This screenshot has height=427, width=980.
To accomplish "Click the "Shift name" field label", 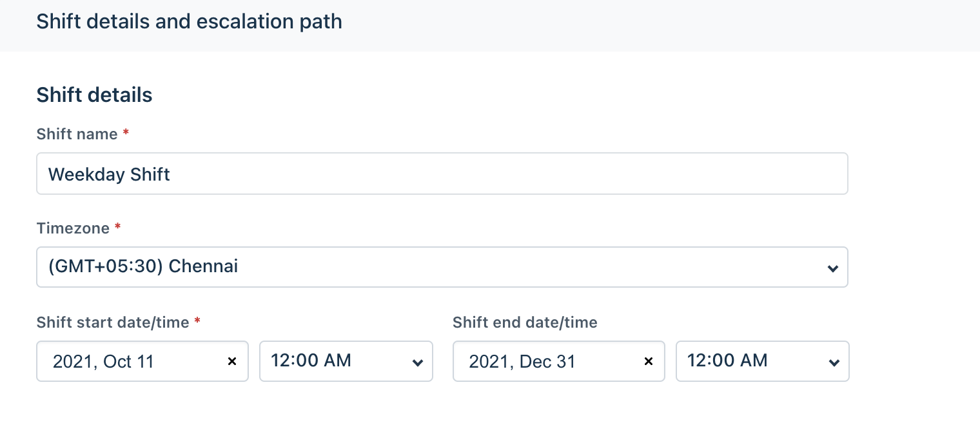I will coord(77,134).
